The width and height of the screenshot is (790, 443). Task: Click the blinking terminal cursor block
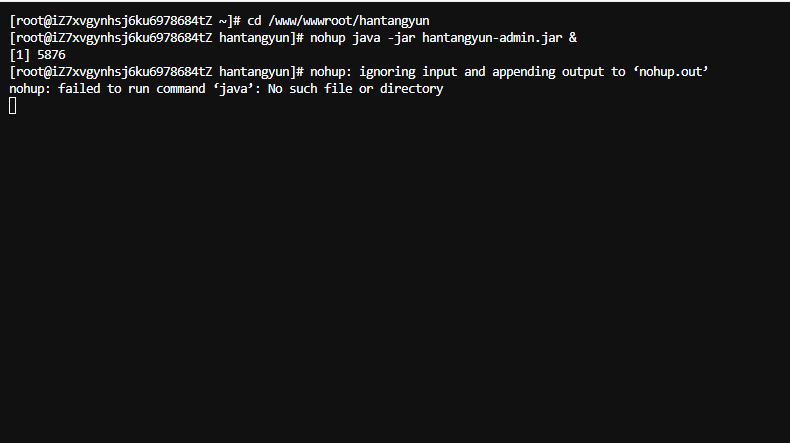click(13, 106)
